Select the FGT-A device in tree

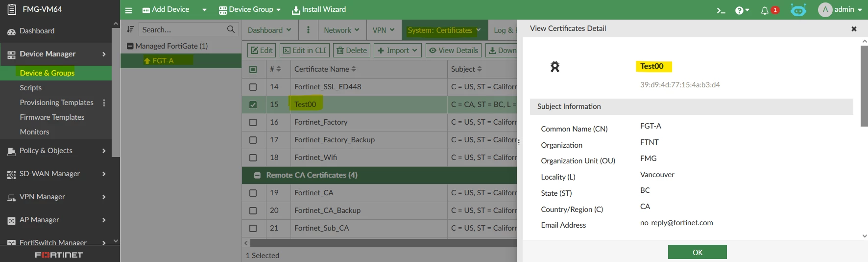[181, 61]
